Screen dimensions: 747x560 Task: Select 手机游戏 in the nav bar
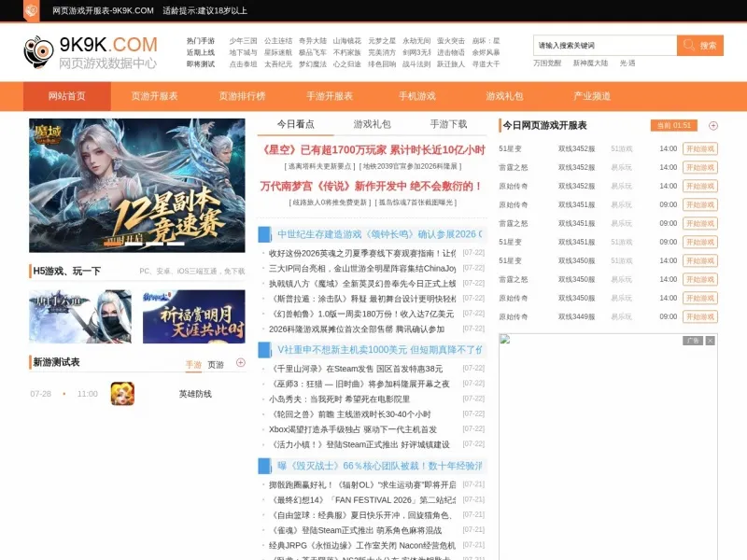tap(417, 96)
